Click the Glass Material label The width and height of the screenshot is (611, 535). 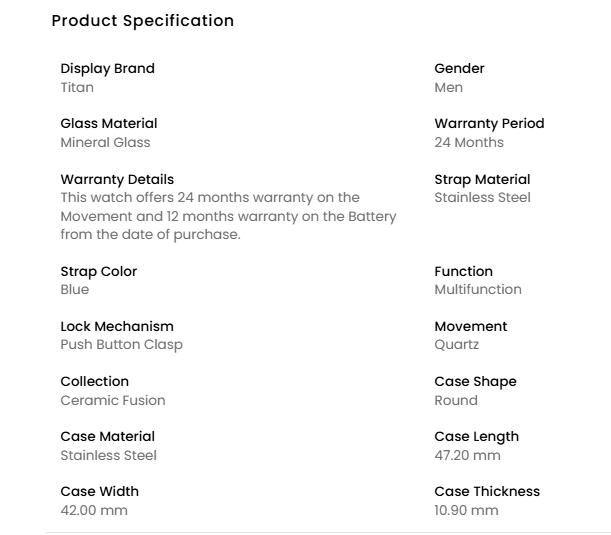[108, 123]
